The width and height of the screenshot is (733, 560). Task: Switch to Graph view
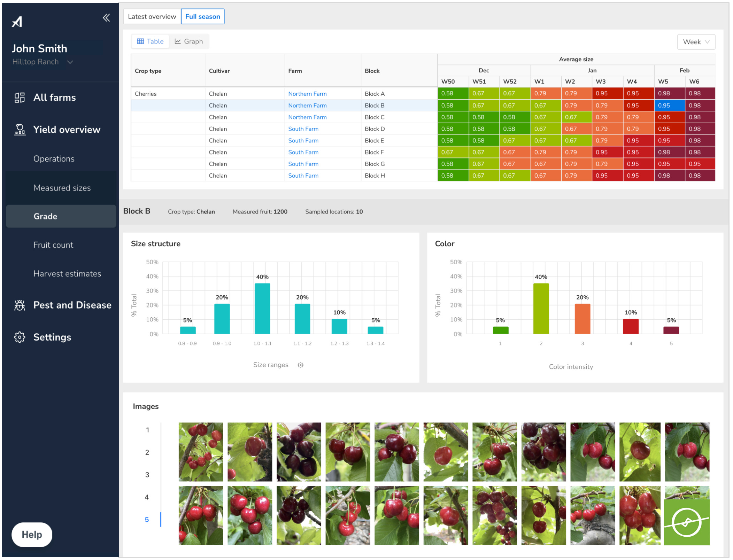coord(189,41)
